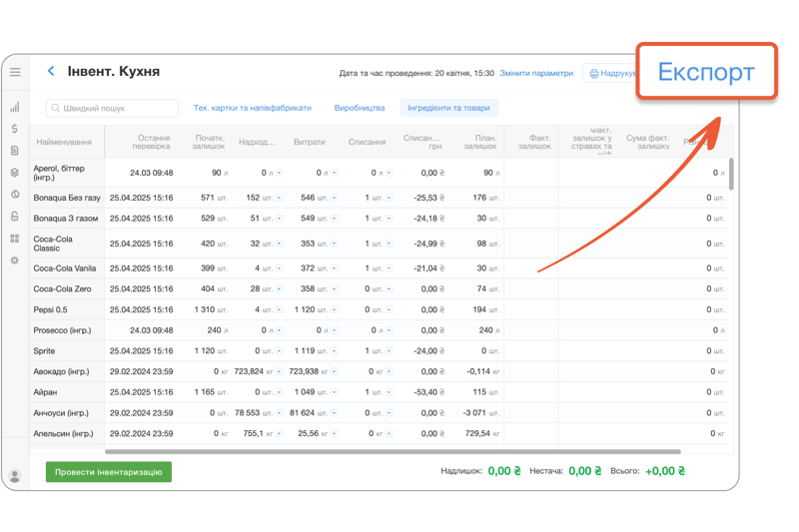Open the warehouse stacked-layers sidebar icon

click(x=15, y=173)
